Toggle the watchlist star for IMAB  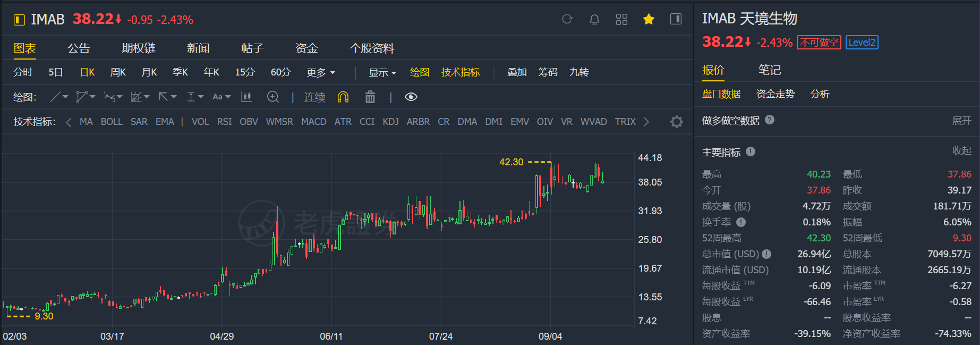tap(649, 19)
